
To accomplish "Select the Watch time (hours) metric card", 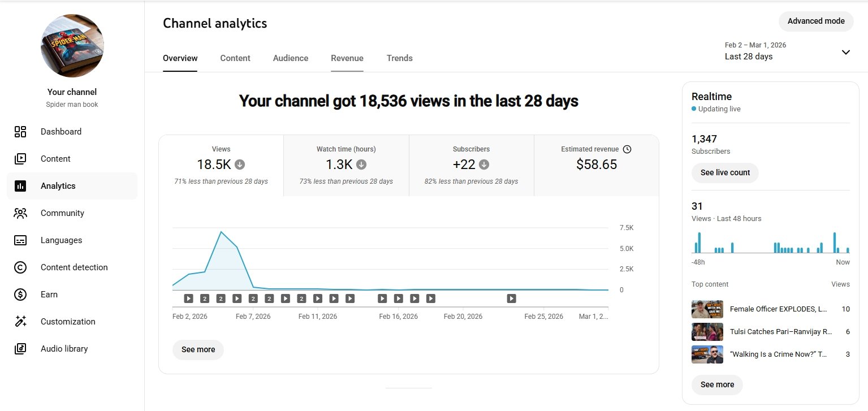I will pos(346,165).
